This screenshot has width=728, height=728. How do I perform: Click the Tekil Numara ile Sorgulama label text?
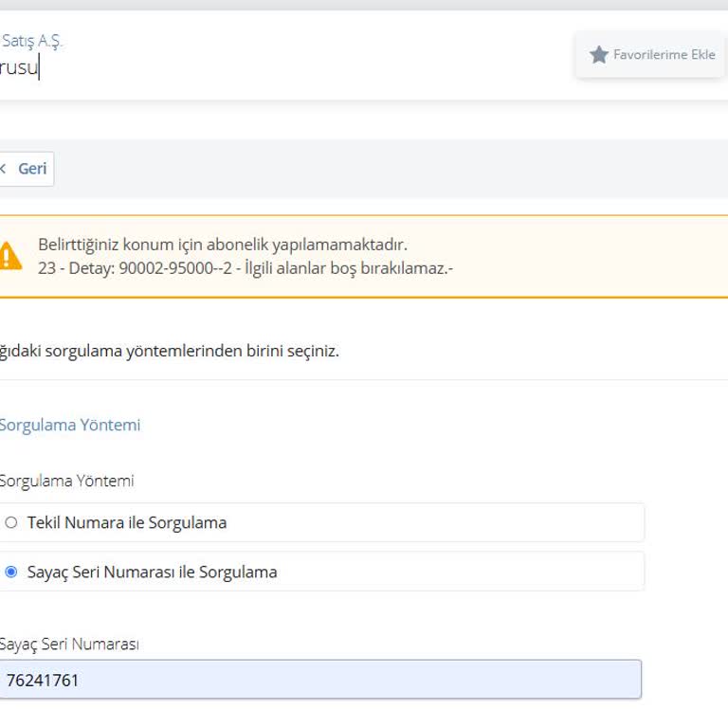tap(127, 522)
